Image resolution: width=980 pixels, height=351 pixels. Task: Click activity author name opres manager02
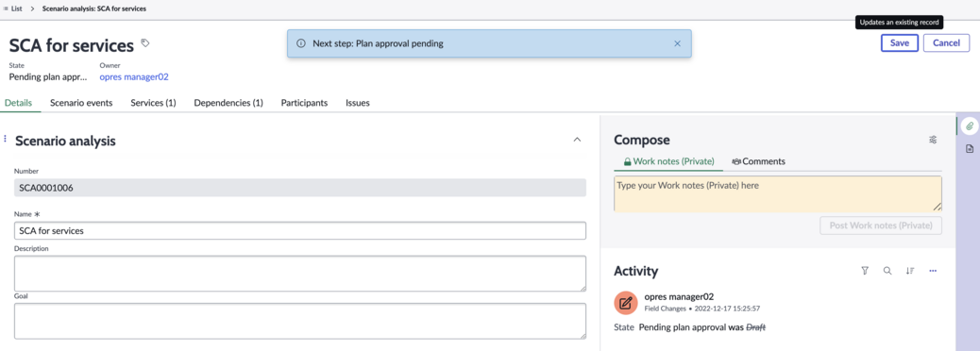click(679, 296)
